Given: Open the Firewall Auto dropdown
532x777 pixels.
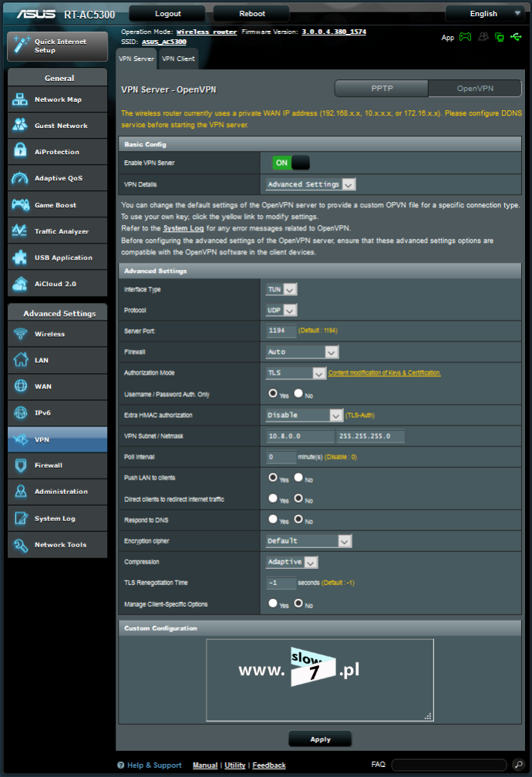Looking at the screenshot, I should 302,351.
